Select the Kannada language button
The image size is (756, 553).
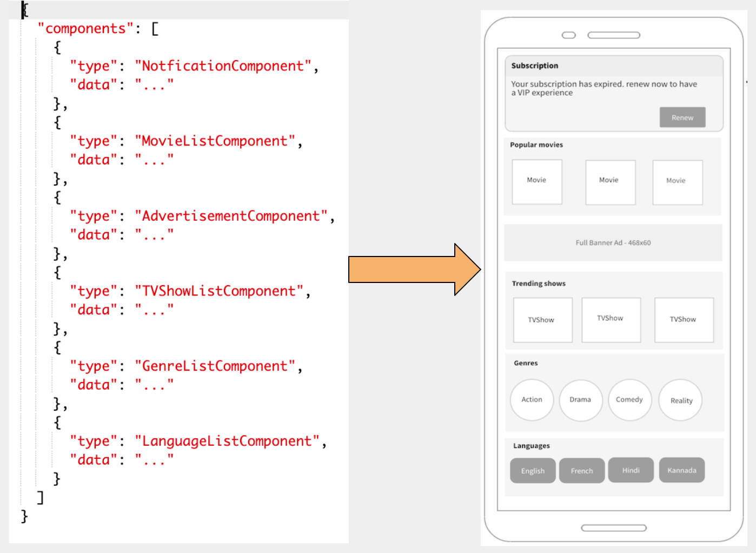point(682,470)
